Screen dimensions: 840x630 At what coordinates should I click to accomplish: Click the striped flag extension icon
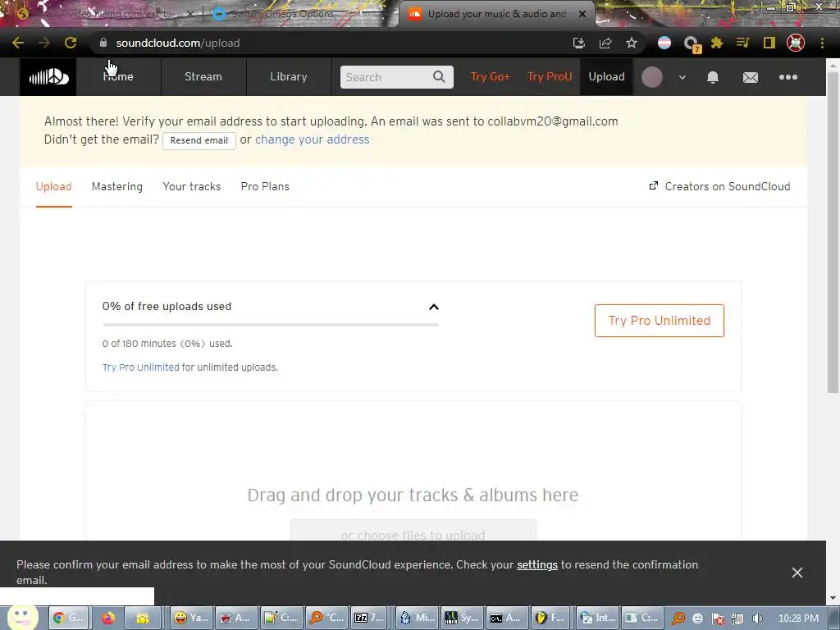[x=664, y=43]
